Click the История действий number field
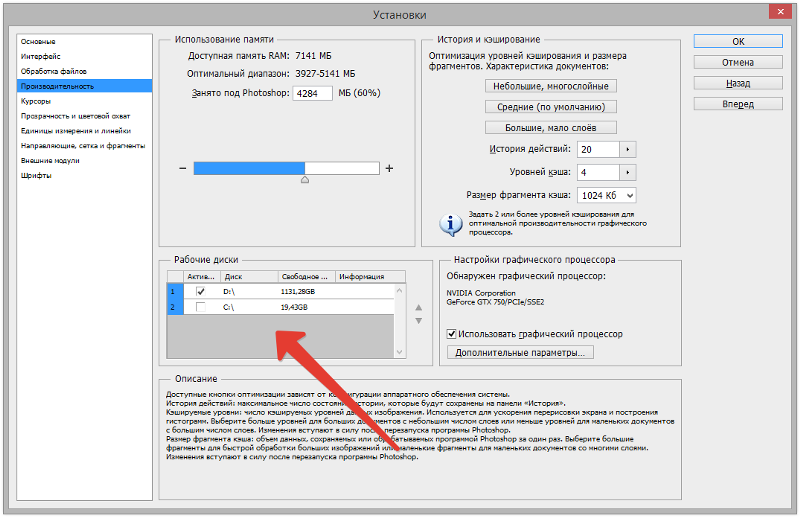 598,150
